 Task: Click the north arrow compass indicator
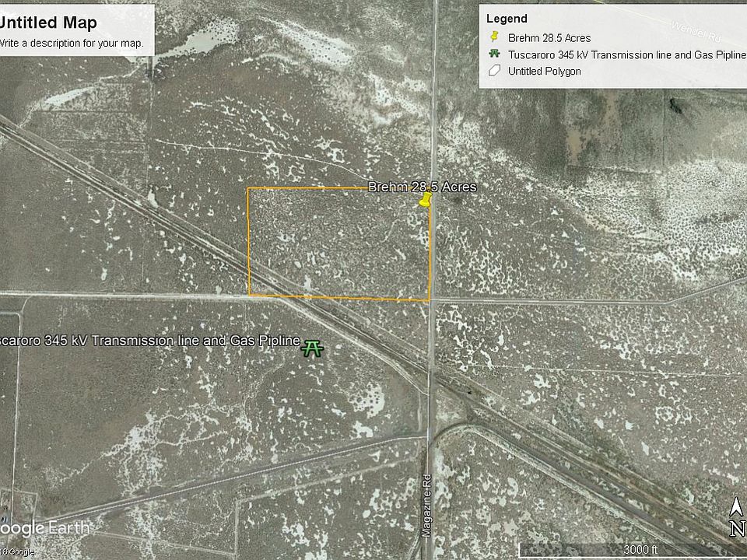pyautogui.click(x=735, y=519)
